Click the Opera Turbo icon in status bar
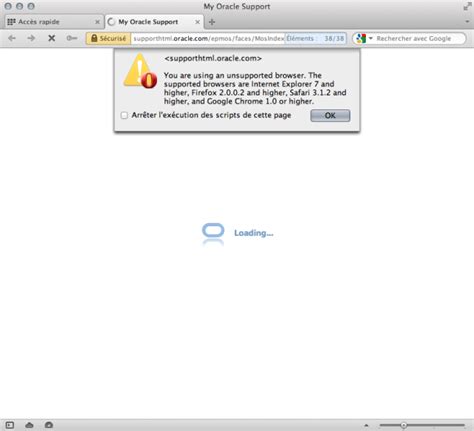 point(49,425)
